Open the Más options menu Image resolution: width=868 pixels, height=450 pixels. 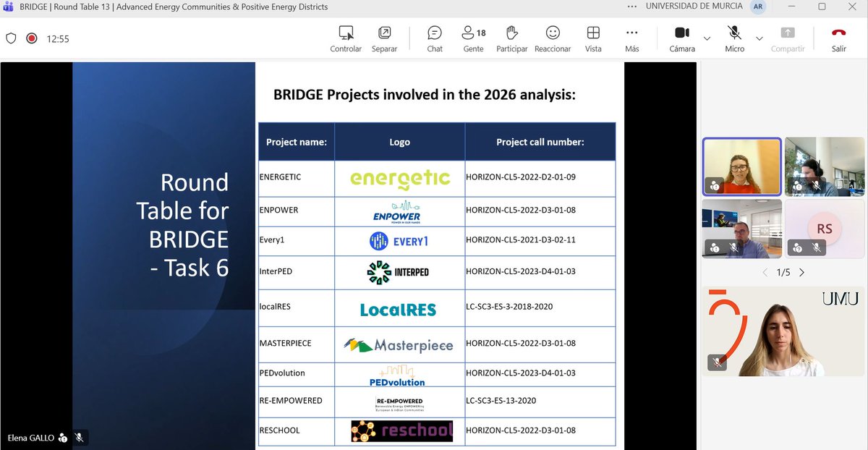point(632,39)
